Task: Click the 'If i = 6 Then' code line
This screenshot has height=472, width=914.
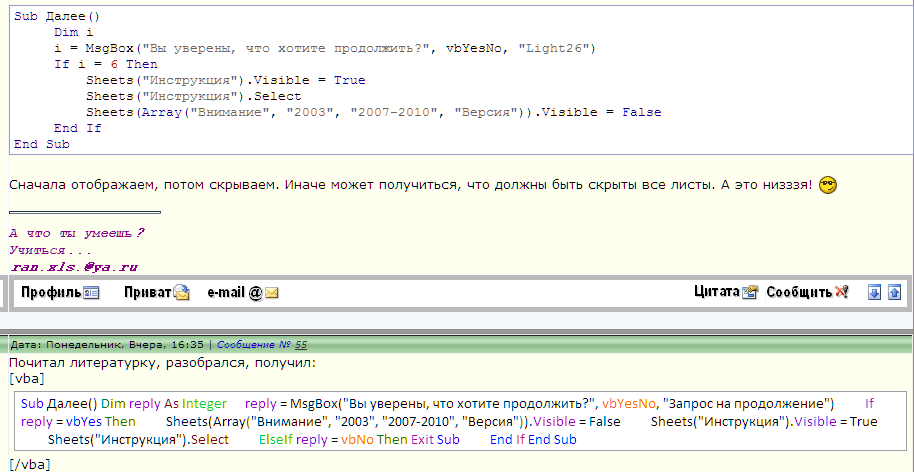Action: tap(106, 64)
